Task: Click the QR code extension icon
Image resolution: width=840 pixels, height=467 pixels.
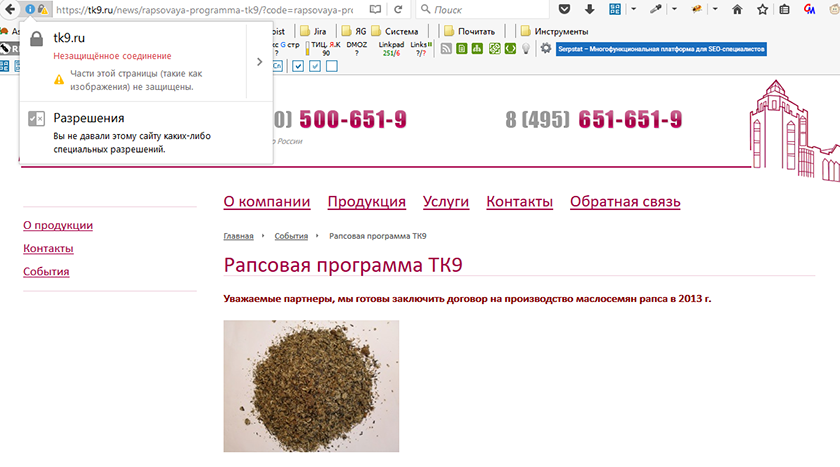Action: pos(615,9)
